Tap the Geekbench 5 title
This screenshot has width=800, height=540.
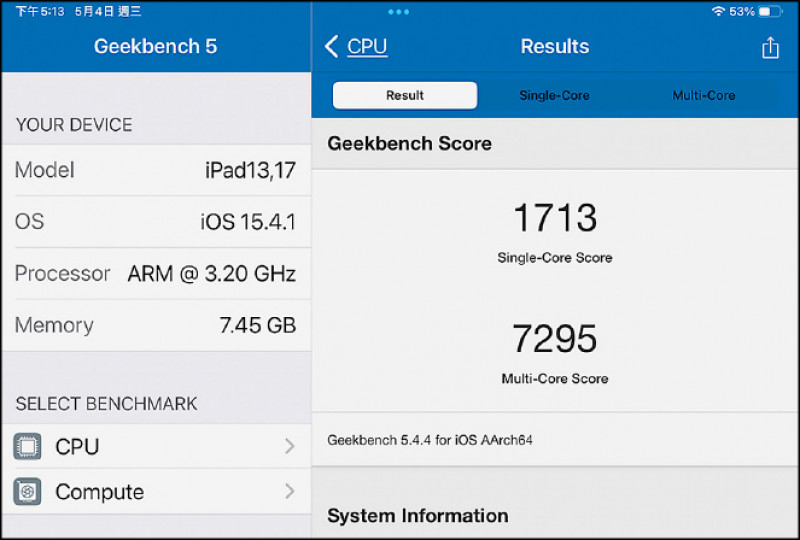tap(156, 46)
